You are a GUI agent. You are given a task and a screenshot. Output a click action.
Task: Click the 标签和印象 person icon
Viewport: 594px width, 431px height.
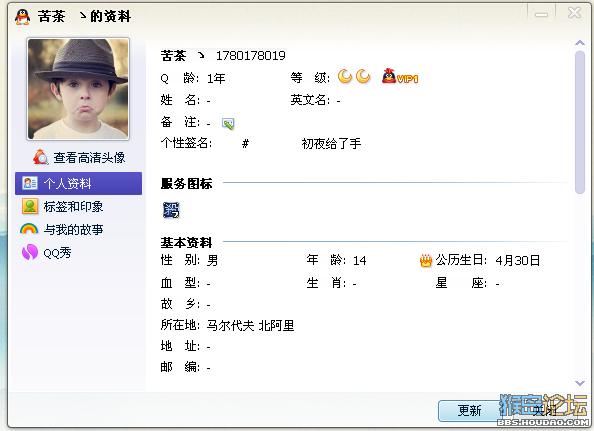tap(30, 206)
